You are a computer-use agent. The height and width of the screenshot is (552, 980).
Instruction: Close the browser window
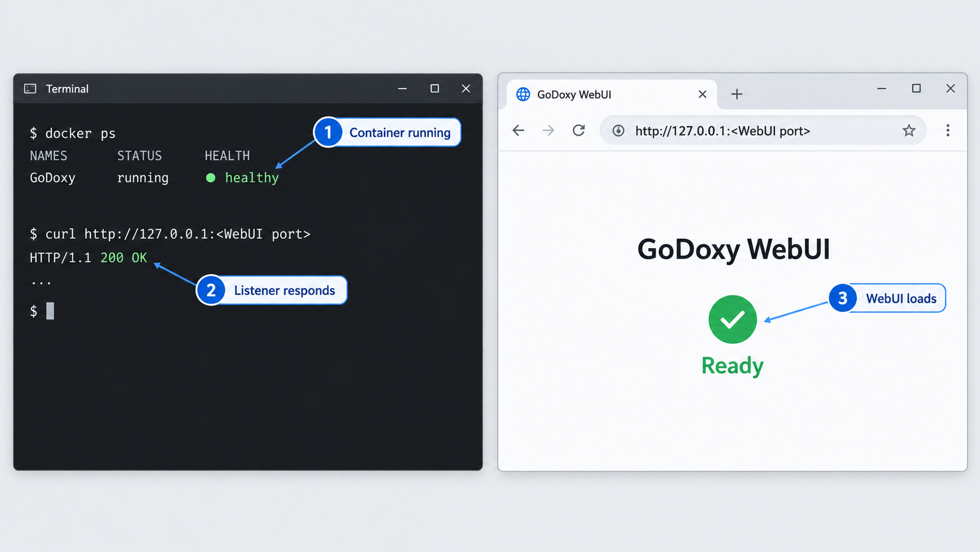point(951,89)
